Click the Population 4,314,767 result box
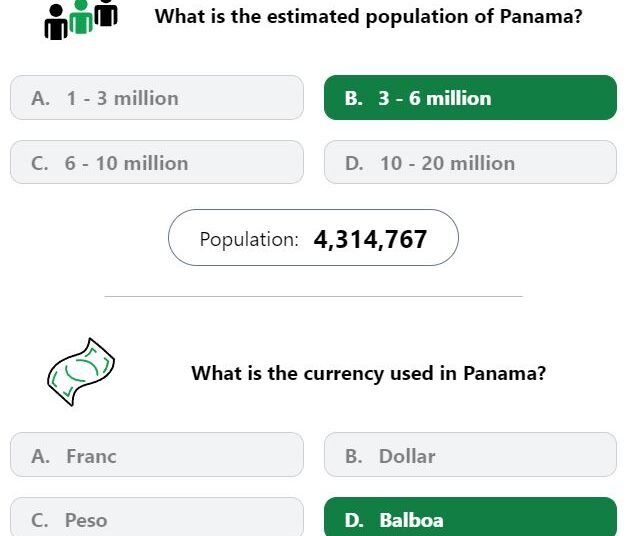630x536 pixels. tap(313, 237)
